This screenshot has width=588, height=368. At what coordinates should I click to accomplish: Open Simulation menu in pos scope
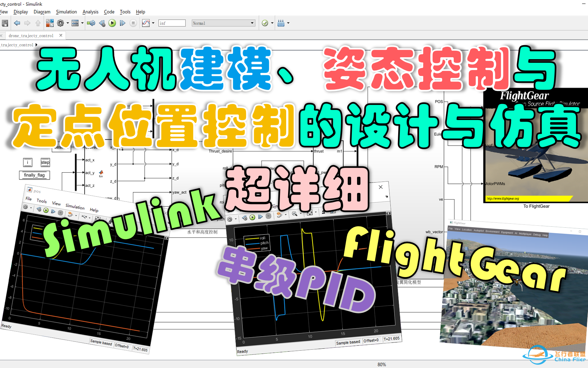[x=75, y=206]
